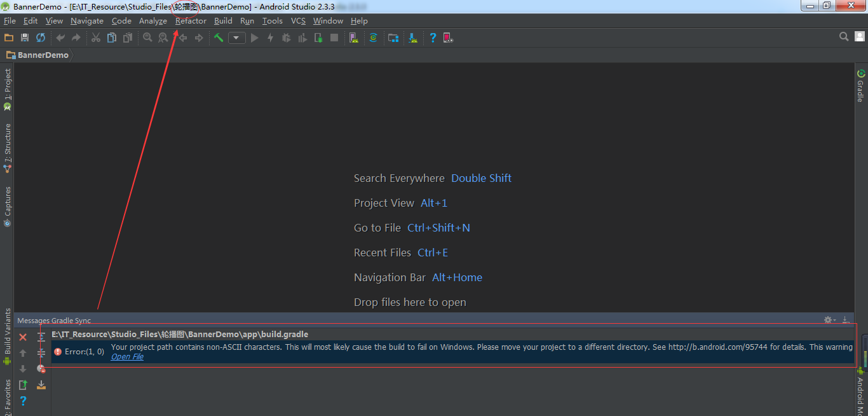Click the Save All floppy icon

[25, 38]
